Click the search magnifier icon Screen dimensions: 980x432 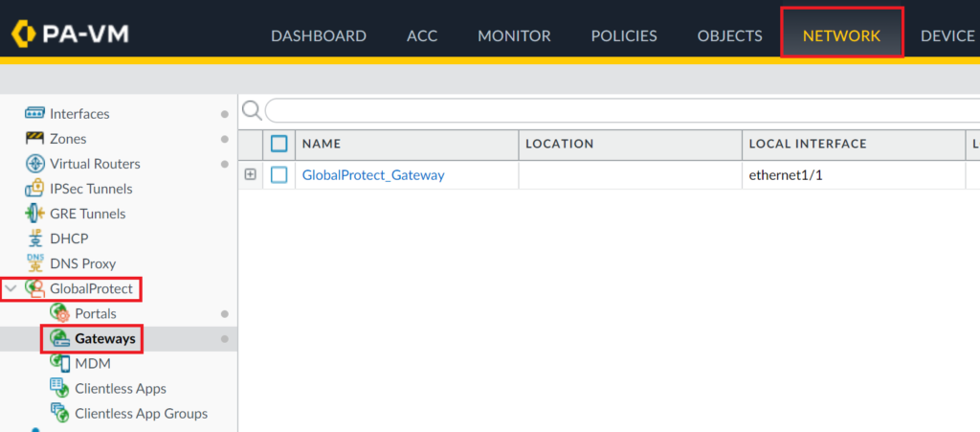[252, 111]
